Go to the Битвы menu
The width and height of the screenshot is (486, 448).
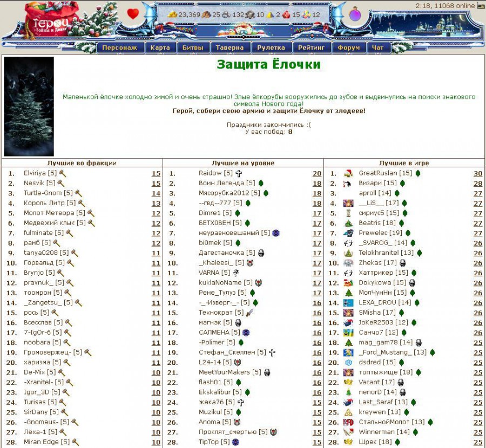193,47
